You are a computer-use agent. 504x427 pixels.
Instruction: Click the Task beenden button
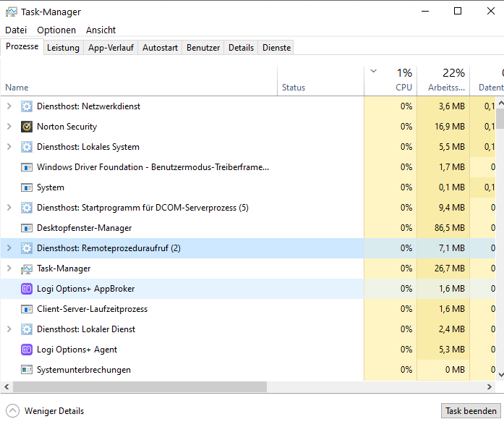(471, 411)
